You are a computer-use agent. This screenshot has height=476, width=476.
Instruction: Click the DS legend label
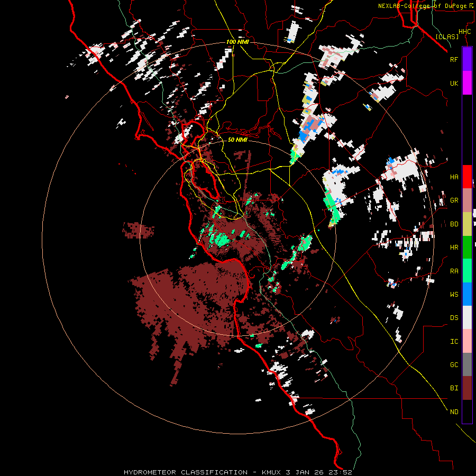[454, 318]
